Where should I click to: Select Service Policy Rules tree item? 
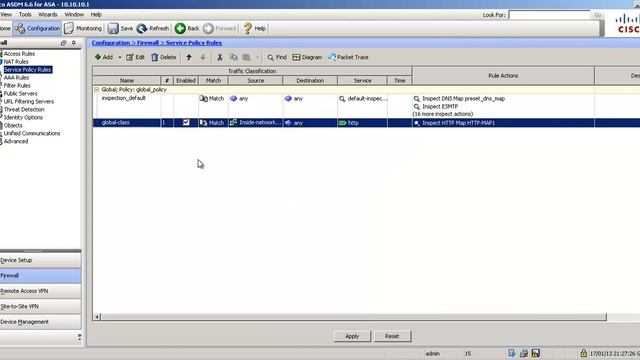pos(27,69)
